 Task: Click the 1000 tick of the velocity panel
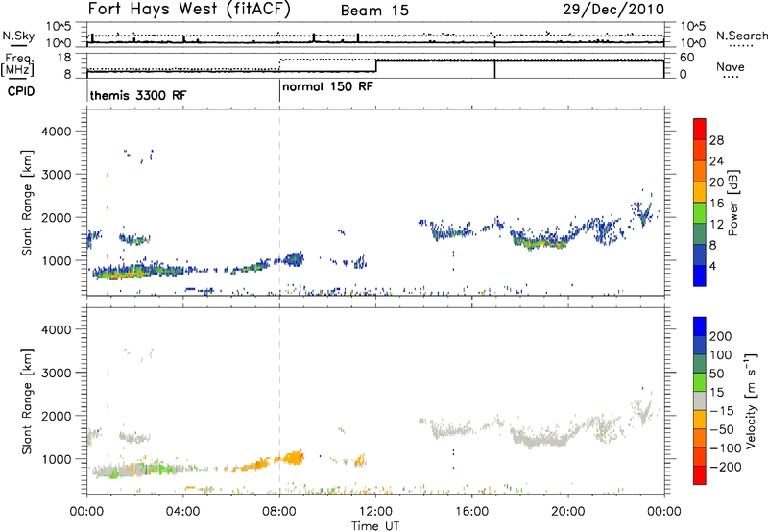click(56, 459)
